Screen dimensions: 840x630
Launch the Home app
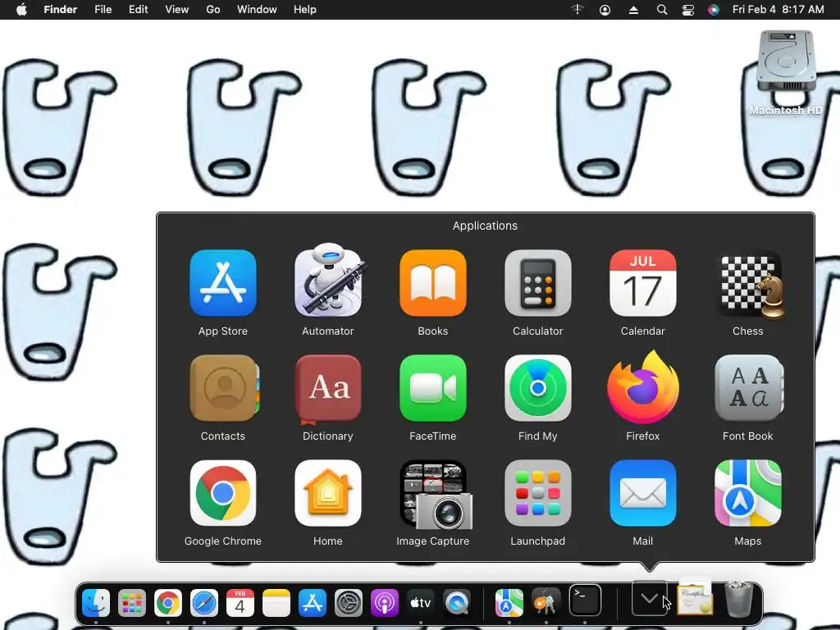(x=328, y=493)
